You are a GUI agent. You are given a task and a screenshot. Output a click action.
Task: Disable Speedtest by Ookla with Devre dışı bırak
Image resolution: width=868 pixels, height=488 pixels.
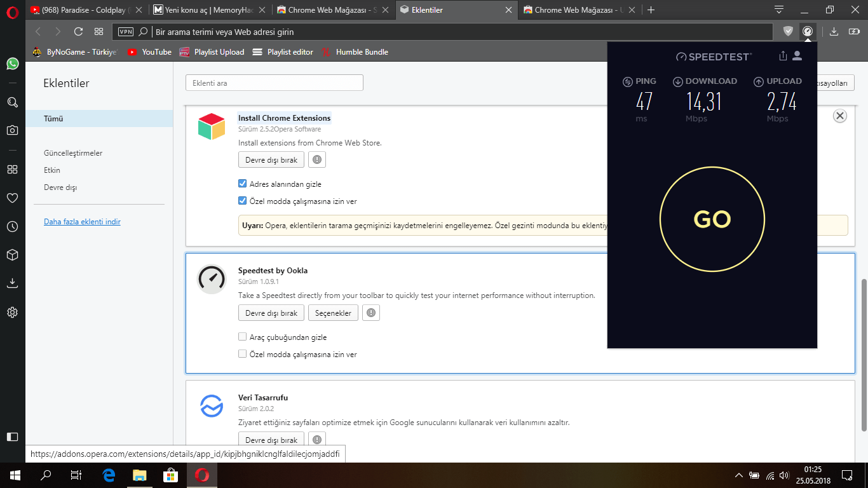[x=271, y=313]
